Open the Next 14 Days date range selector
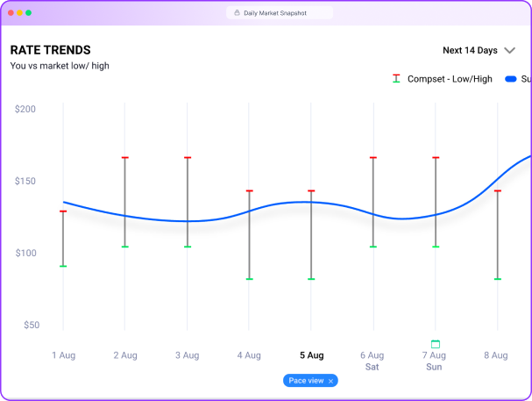Image resolution: width=532 pixels, height=401 pixels. point(470,51)
